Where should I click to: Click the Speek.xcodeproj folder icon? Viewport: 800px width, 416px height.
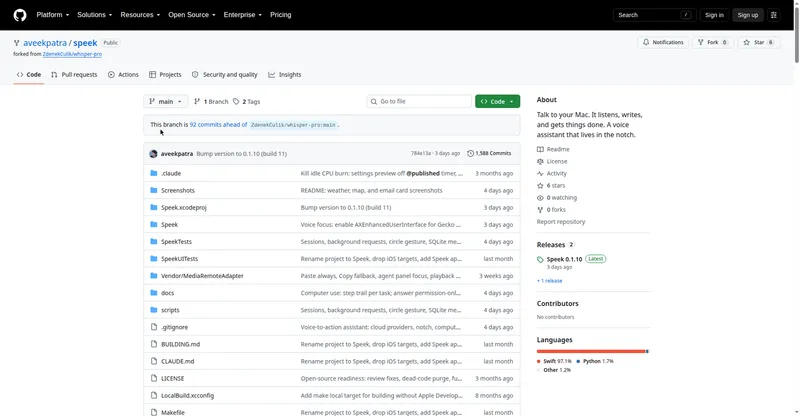[154, 207]
